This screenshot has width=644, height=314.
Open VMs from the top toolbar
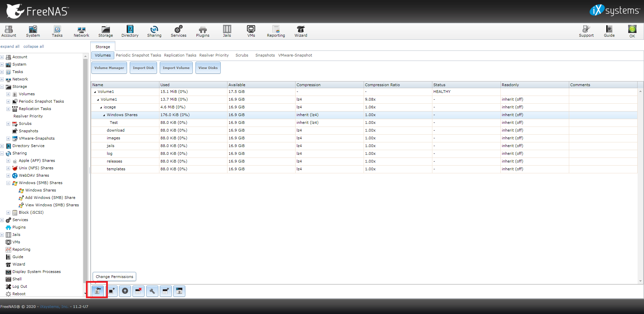[251, 31]
